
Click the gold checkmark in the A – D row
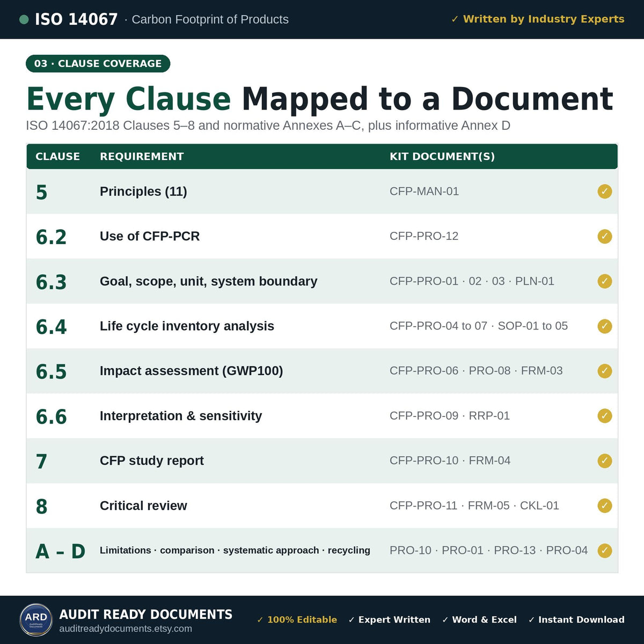click(605, 550)
